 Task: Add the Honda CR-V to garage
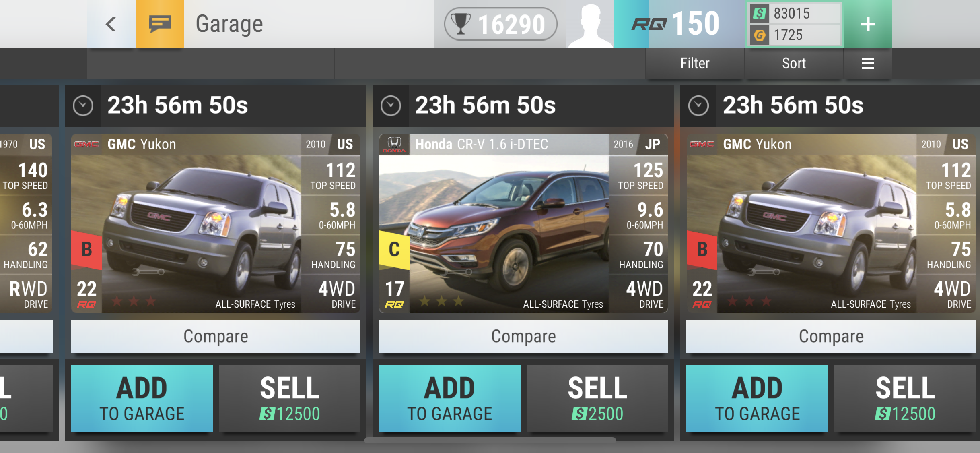point(449,398)
